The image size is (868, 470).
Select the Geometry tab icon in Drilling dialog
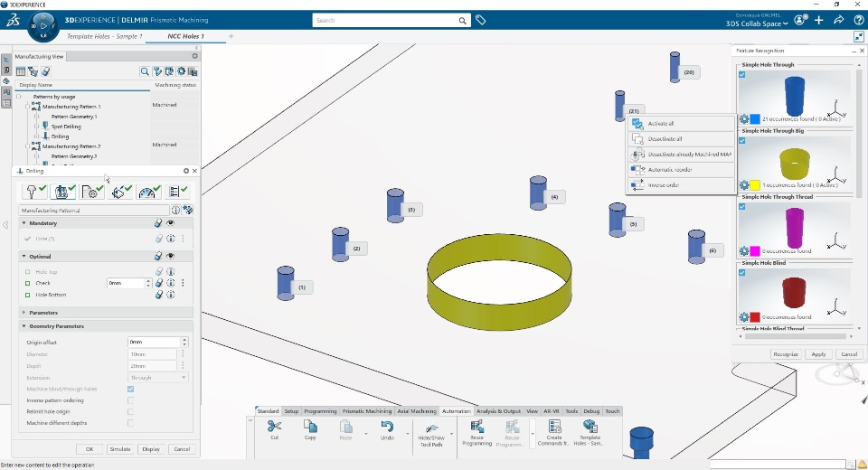click(62, 192)
